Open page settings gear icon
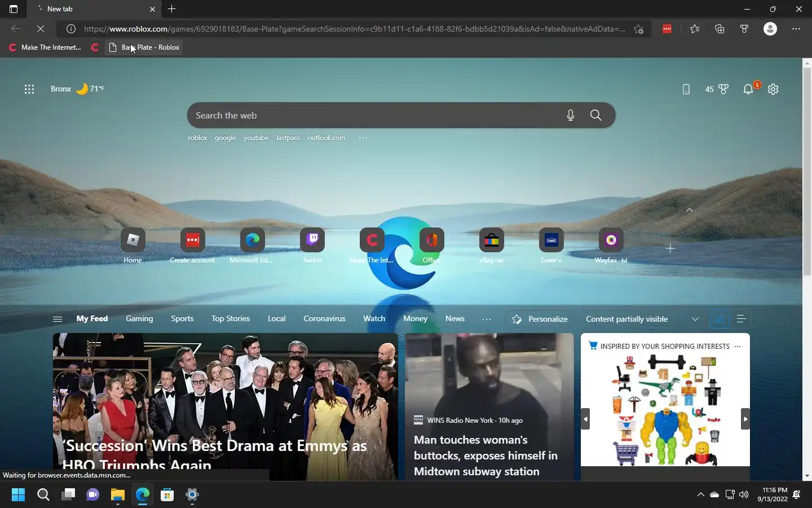 coord(773,89)
